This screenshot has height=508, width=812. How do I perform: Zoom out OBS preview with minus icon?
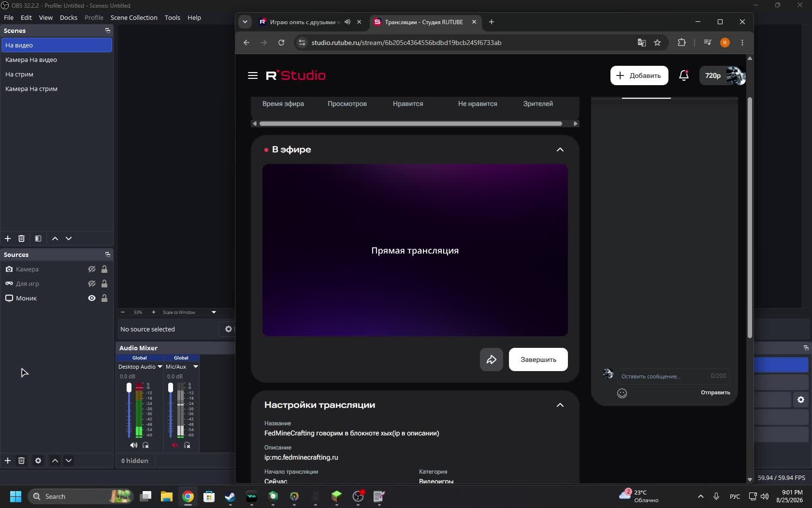(123, 312)
